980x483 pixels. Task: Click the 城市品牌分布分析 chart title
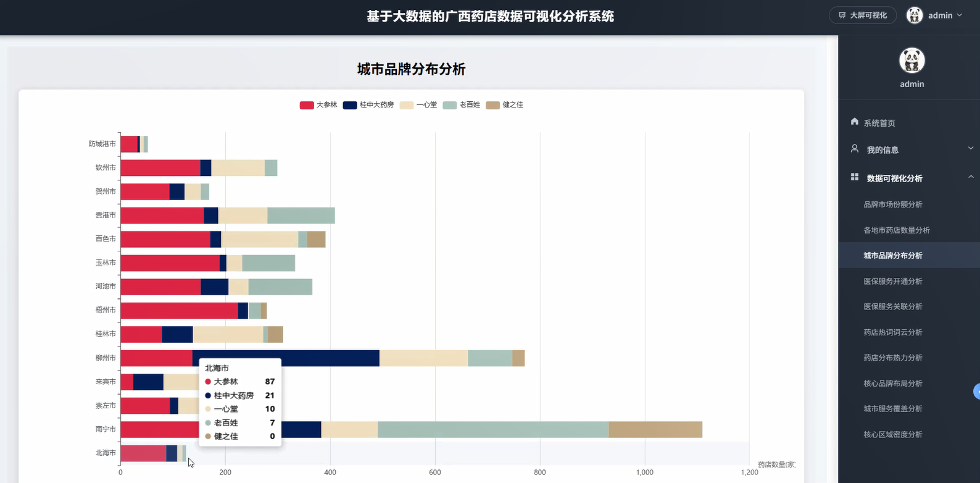pyautogui.click(x=411, y=69)
